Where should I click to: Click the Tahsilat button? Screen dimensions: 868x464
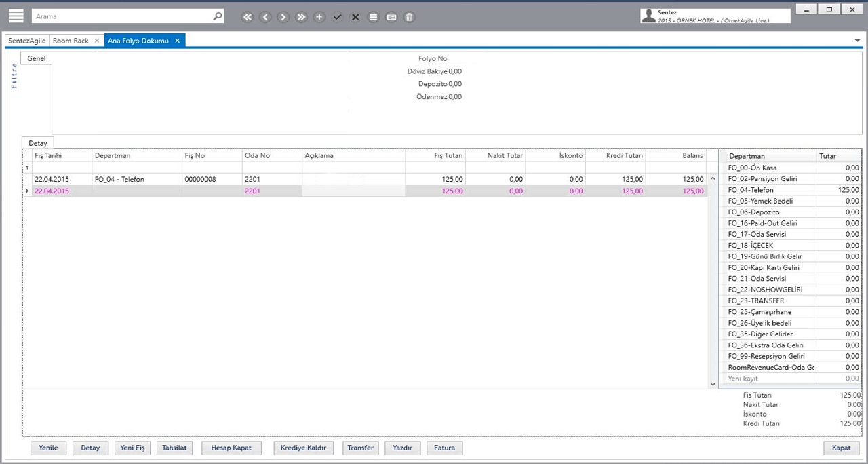pyautogui.click(x=175, y=448)
